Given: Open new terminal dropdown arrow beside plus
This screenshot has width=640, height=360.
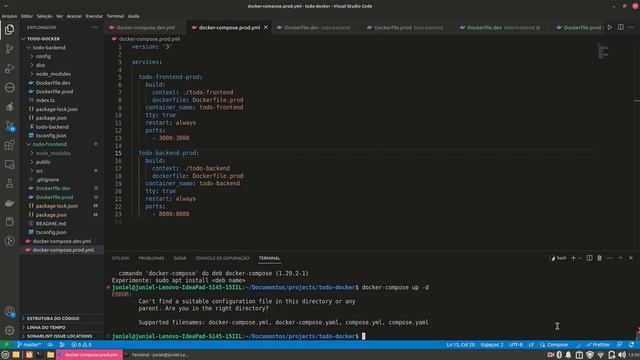Looking at the screenshot, I should (580, 258).
